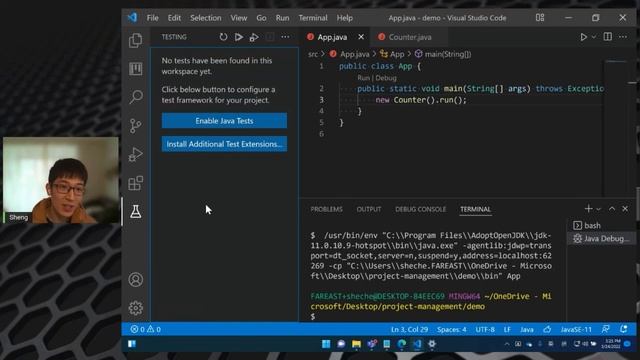The width and height of the screenshot is (640, 360).
Task: Change language mode via Java status item
Action: (527, 329)
